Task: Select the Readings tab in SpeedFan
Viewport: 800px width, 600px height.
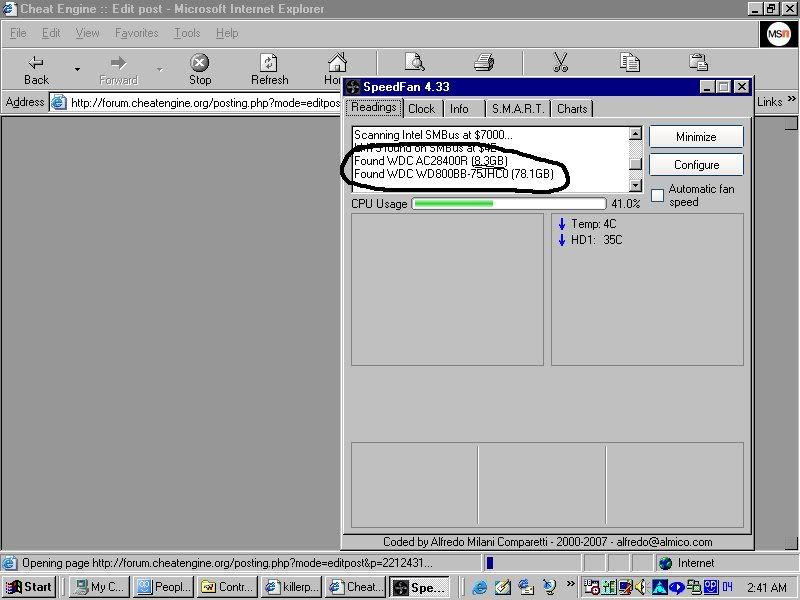Action: click(x=373, y=107)
